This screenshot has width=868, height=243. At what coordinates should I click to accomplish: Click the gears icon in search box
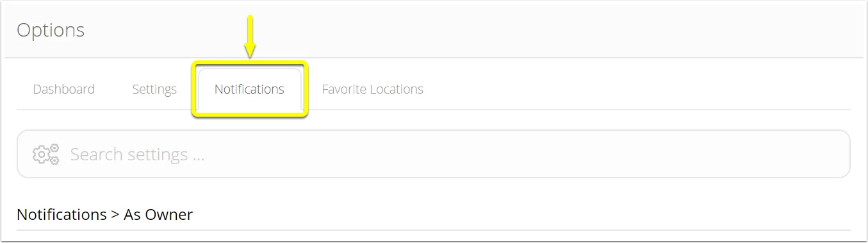pos(45,155)
